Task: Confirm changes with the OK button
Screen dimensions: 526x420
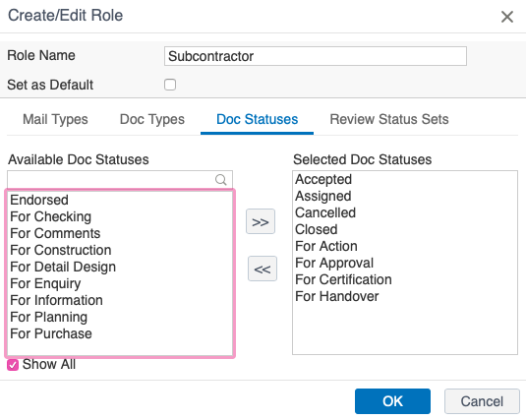Action: click(x=392, y=401)
